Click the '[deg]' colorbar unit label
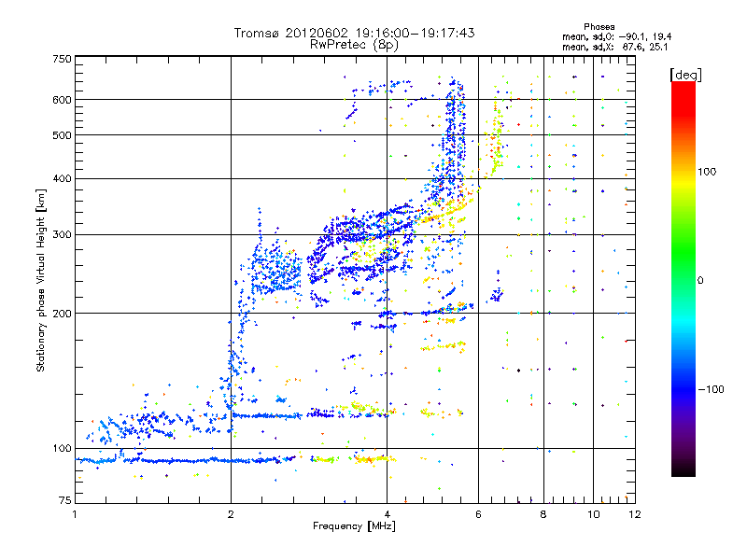This screenshot has width=747, height=560. (x=686, y=75)
